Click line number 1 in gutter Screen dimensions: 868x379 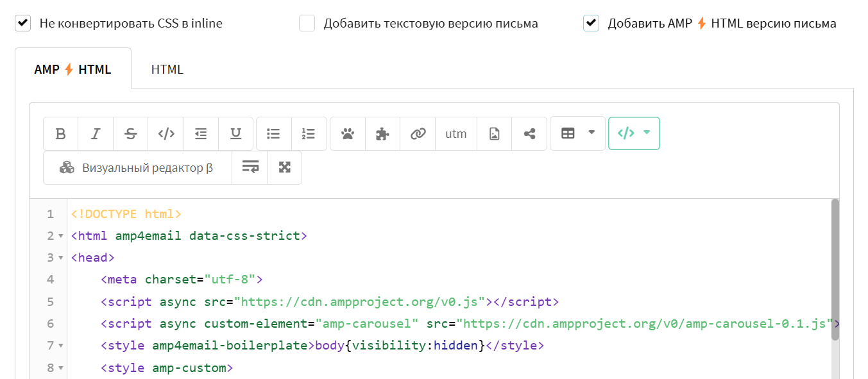click(51, 214)
